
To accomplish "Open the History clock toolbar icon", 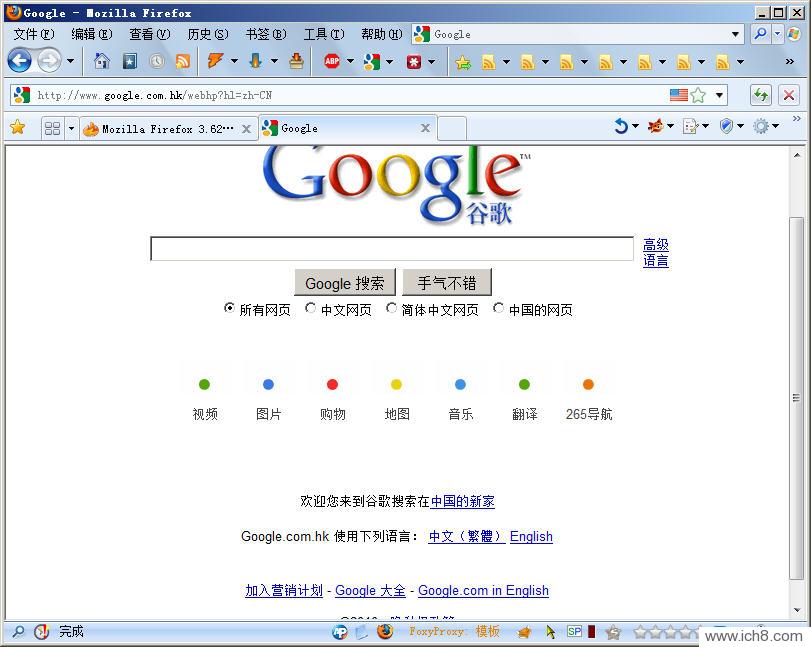I will click(x=157, y=62).
